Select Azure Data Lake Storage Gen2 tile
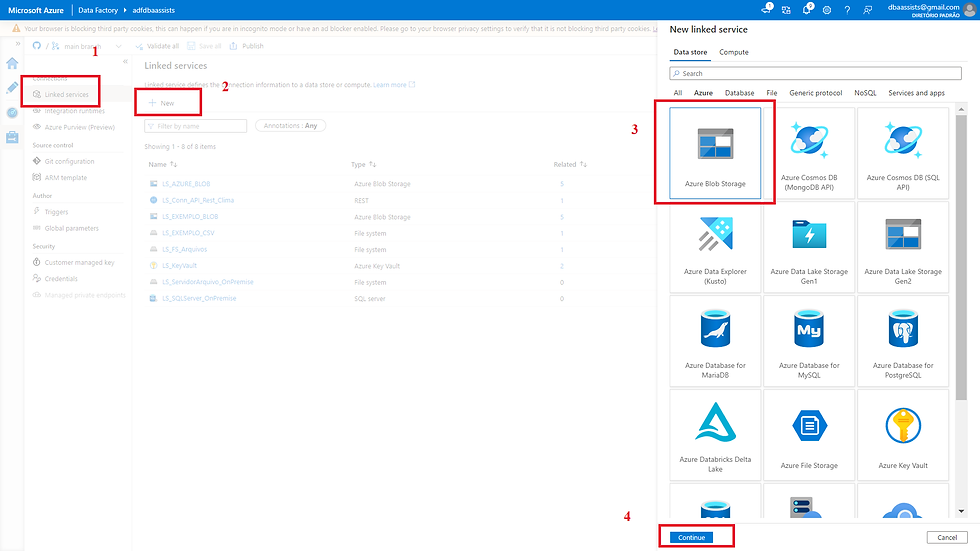Image resolution: width=980 pixels, height=551 pixels. tap(902, 247)
